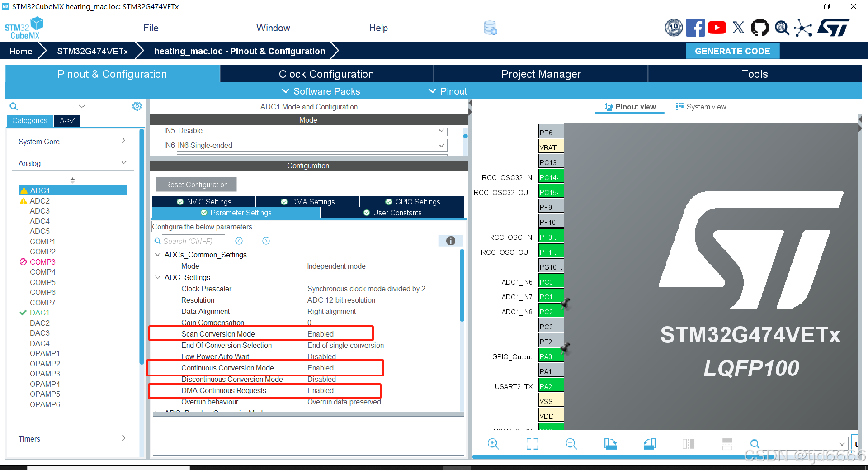
Task: Collapse the ADC_Settings group
Action: [158, 277]
